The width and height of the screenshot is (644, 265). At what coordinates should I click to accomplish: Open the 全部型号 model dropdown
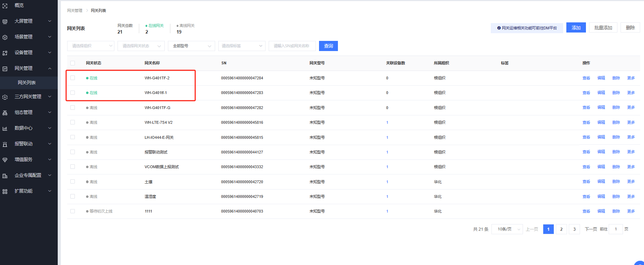point(191,46)
